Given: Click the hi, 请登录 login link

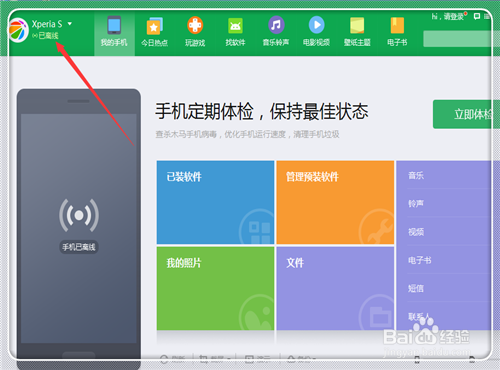Looking at the screenshot, I should point(448,16).
